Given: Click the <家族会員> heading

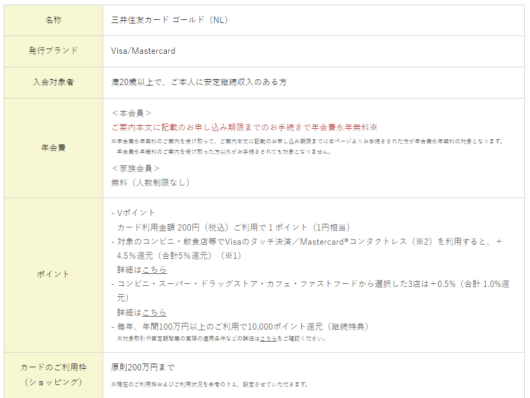Looking at the screenshot, I should click(136, 168).
